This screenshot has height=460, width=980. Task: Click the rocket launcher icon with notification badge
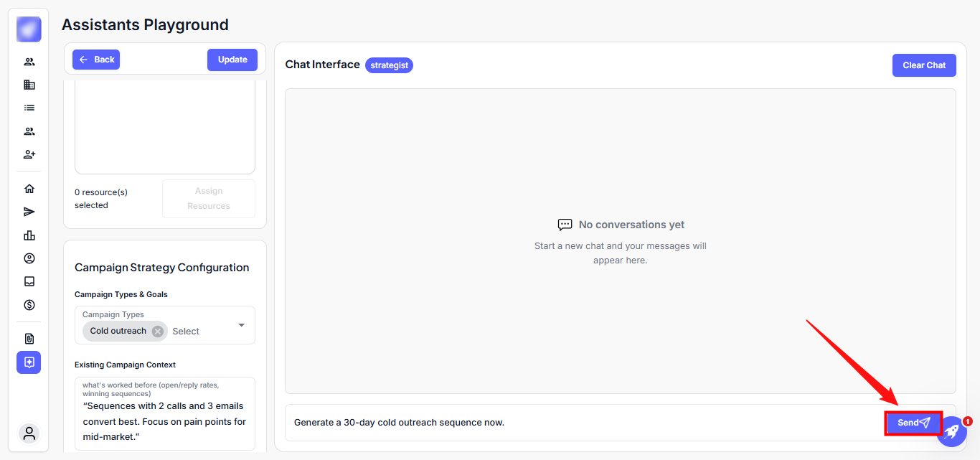point(951,432)
